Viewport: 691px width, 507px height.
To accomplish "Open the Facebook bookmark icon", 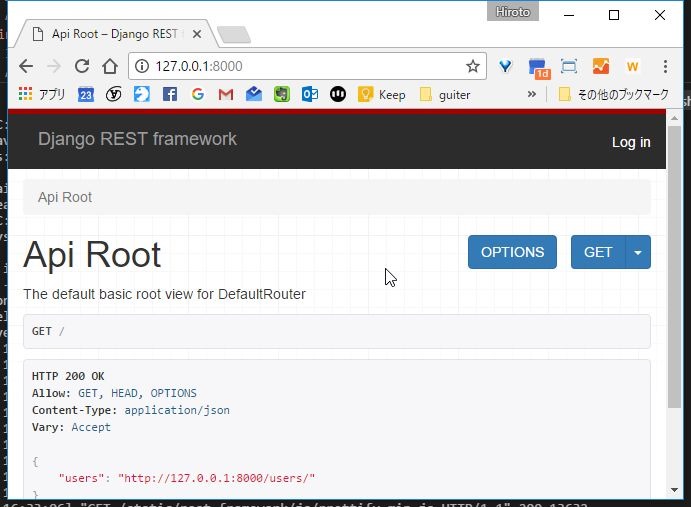I will (169, 95).
